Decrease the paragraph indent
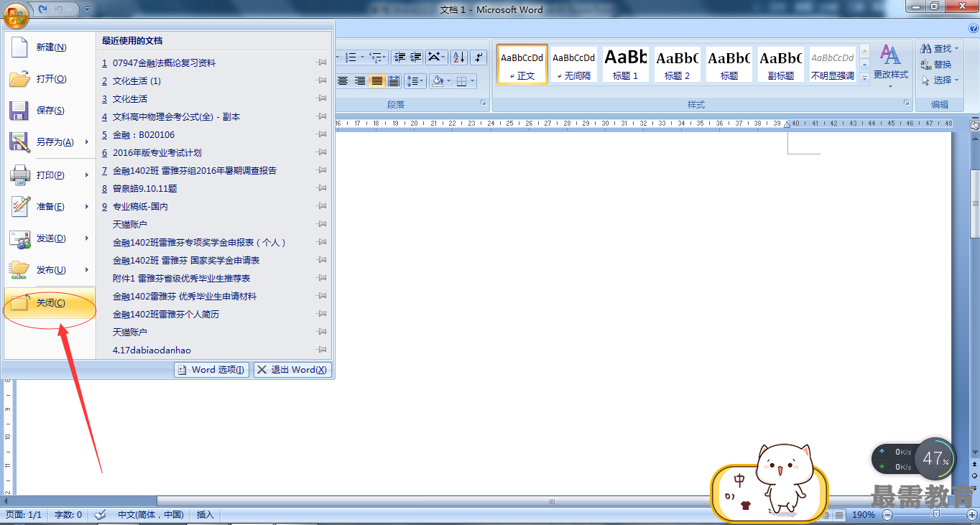 tap(399, 57)
